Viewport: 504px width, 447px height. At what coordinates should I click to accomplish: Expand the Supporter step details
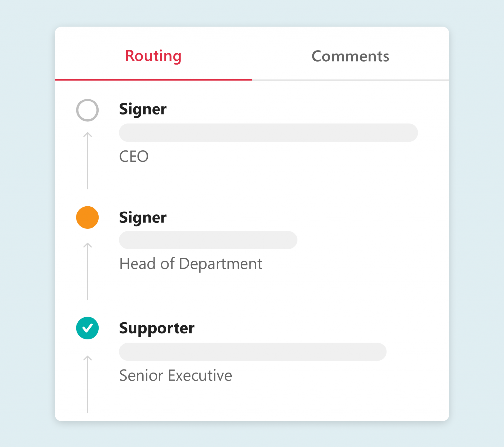(x=157, y=328)
